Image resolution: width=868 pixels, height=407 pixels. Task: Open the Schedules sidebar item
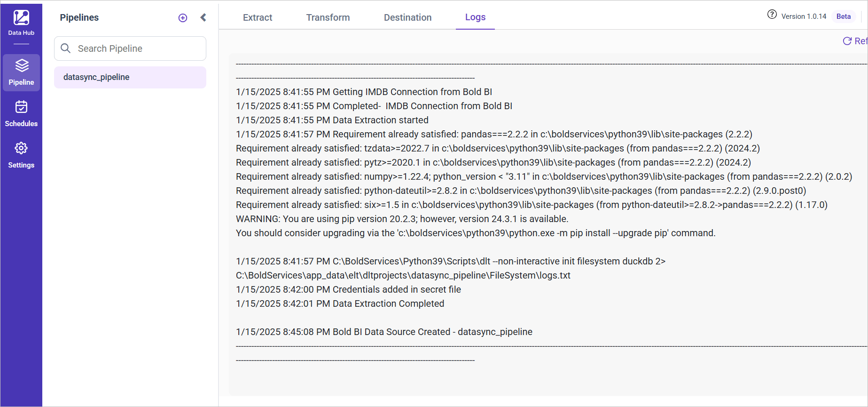point(21,114)
